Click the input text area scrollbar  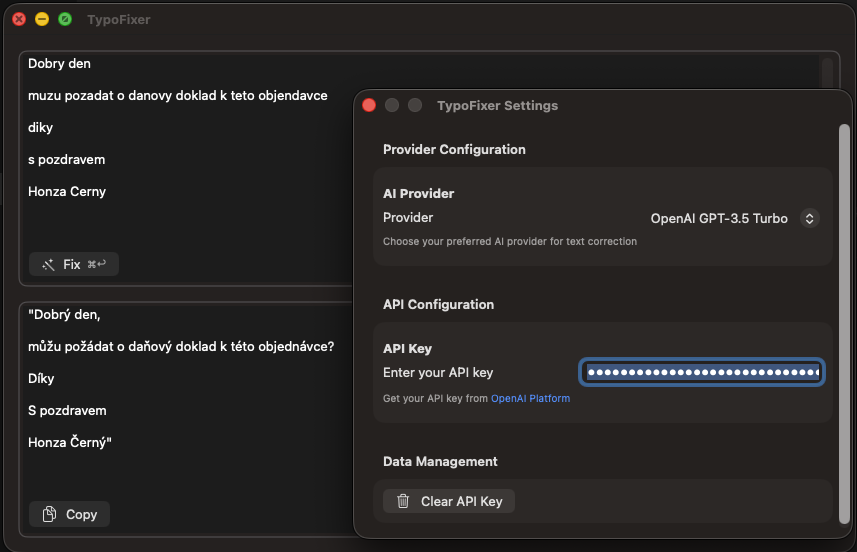[x=827, y=75]
